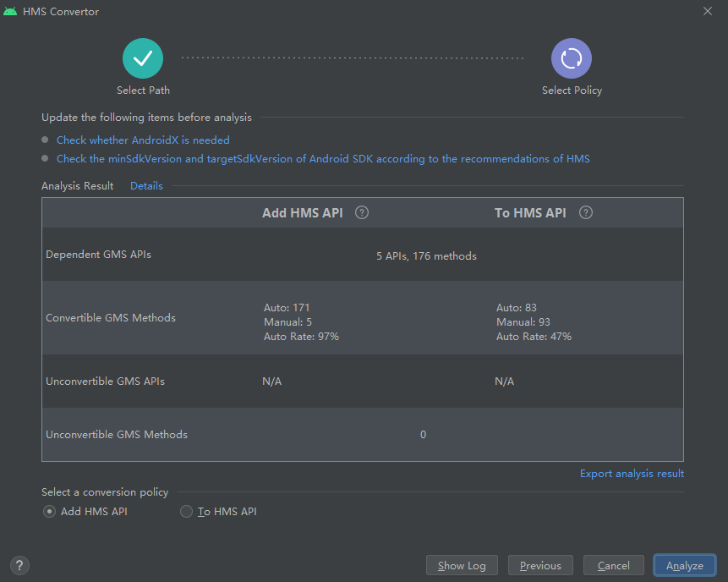The width and height of the screenshot is (728, 582).
Task: Click Export analysis result link
Action: [632, 474]
